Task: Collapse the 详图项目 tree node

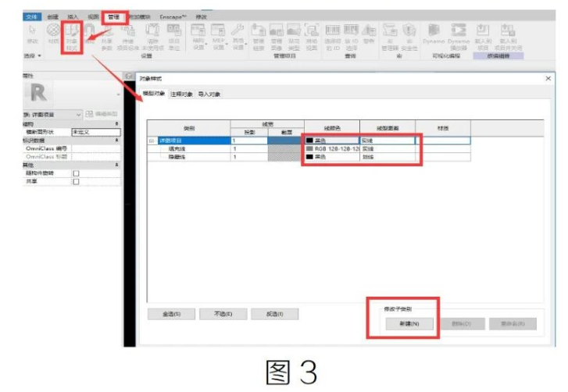Action: [152, 141]
